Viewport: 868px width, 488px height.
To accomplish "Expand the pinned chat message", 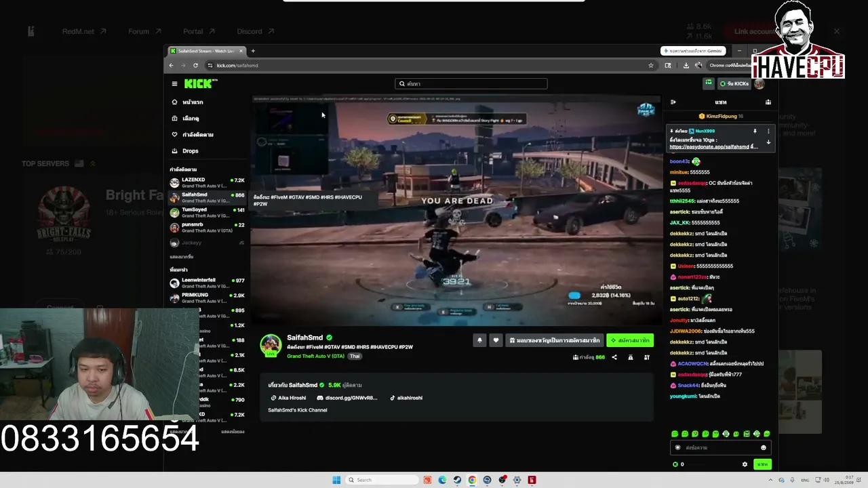I will [x=768, y=142].
